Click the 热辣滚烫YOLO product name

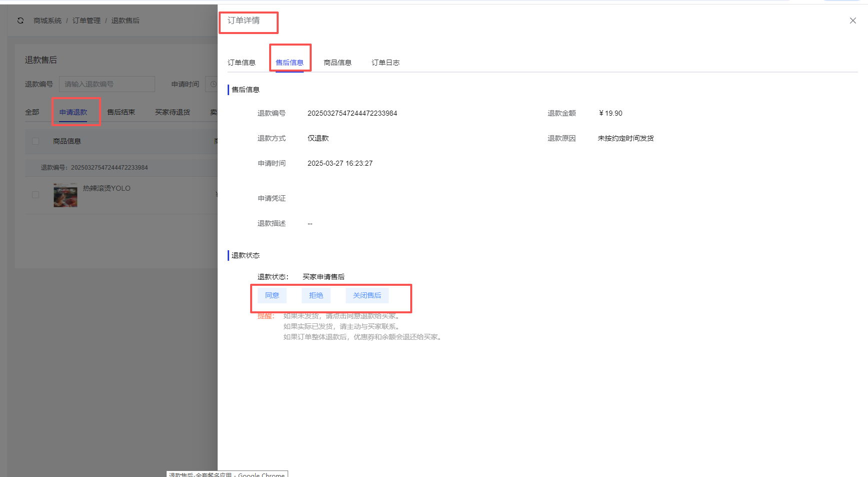coord(107,188)
